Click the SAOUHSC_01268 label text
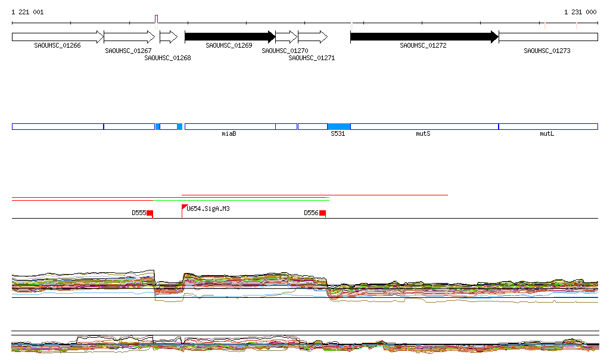This screenshot has width=610, height=364. point(167,58)
